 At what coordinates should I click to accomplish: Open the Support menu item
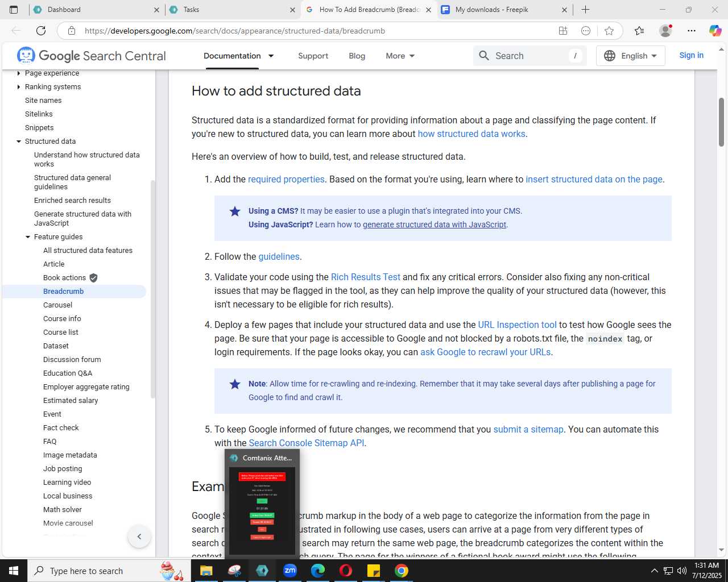coord(313,56)
